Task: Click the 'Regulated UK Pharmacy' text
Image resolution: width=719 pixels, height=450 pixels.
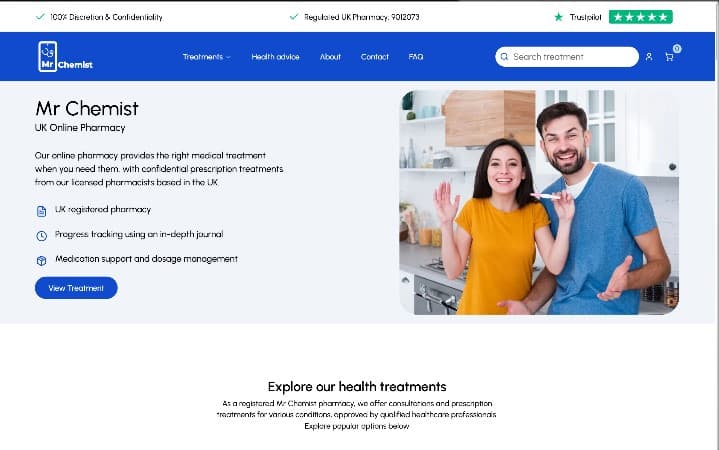Action: tap(361, 17)
